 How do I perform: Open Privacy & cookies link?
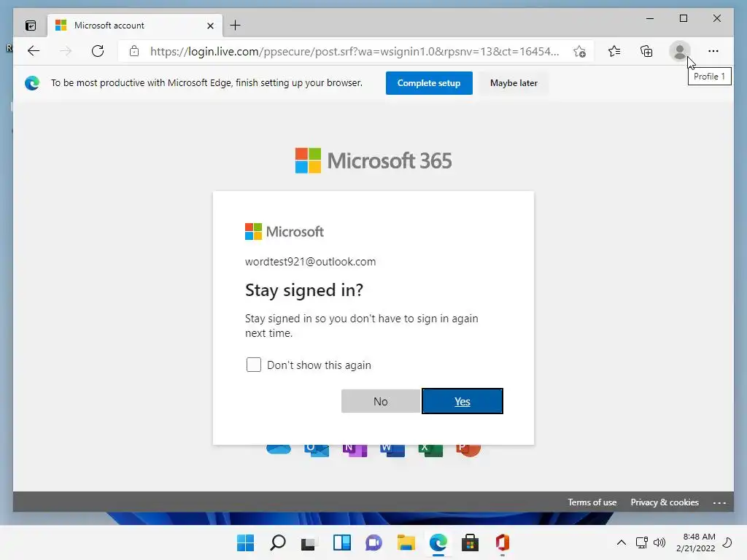[665, 502]
